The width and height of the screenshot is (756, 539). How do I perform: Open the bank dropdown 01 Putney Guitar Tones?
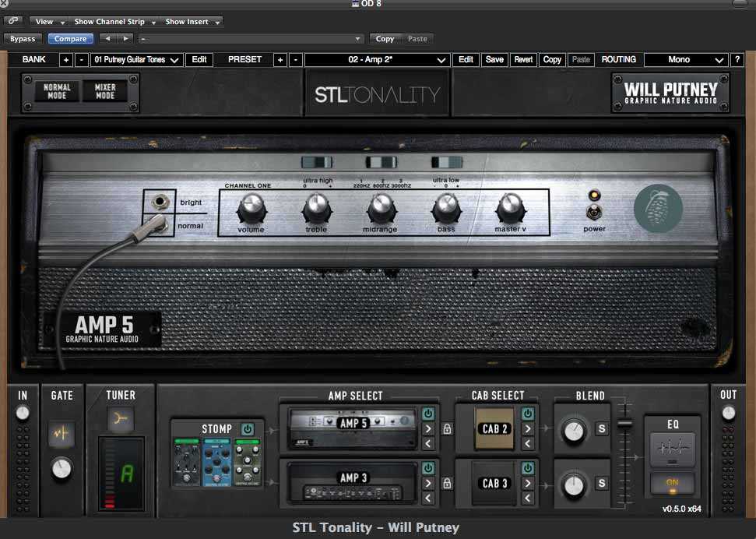tap(136, 60)
